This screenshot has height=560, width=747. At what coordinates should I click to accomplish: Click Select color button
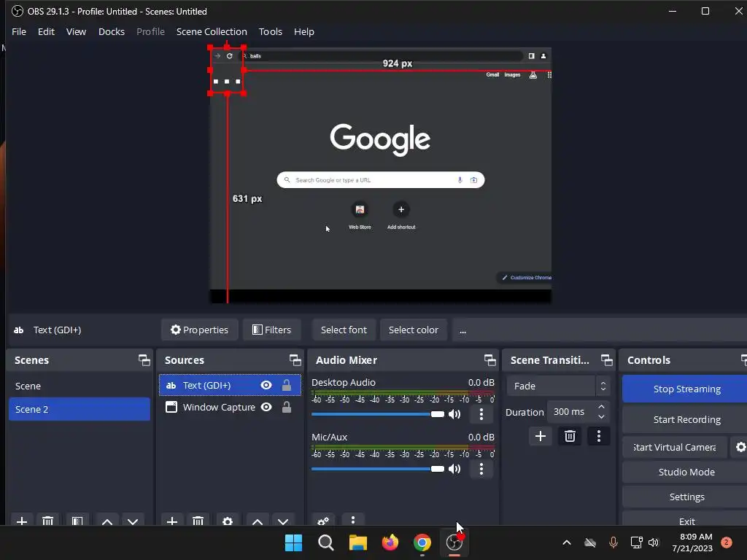[413, 330]
